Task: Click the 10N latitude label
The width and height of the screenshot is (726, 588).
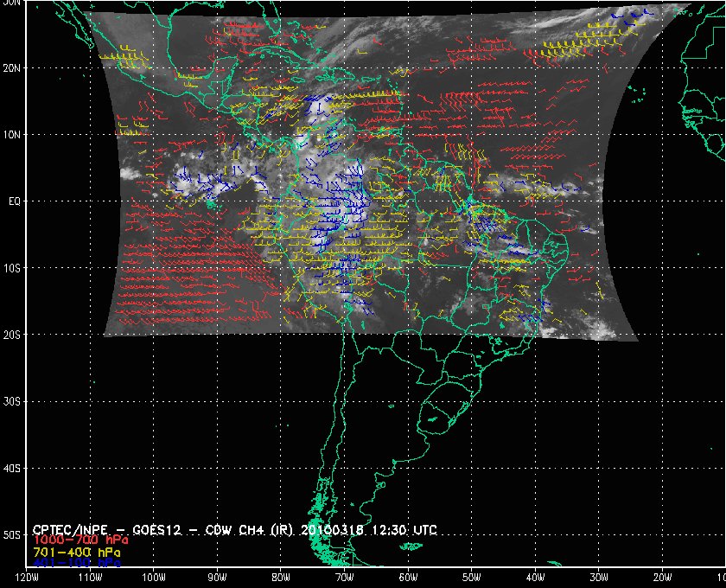Action: [12, 135]
